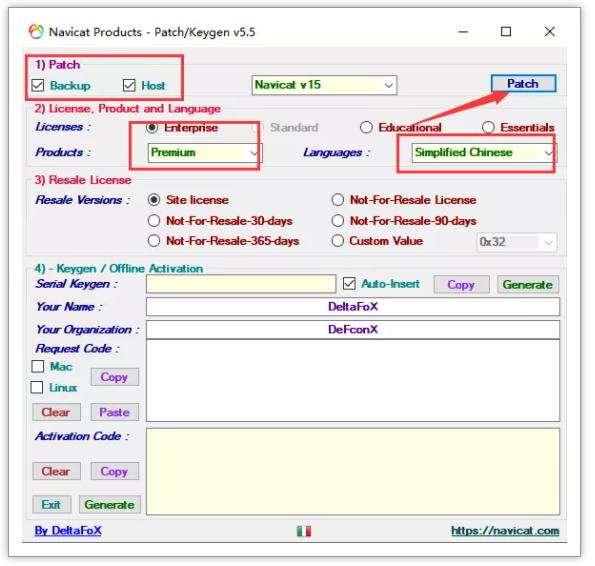Uncheck the Auto-Insert checkbox
This screenshot has height=566, width=595.
click(x=349, y=283)
